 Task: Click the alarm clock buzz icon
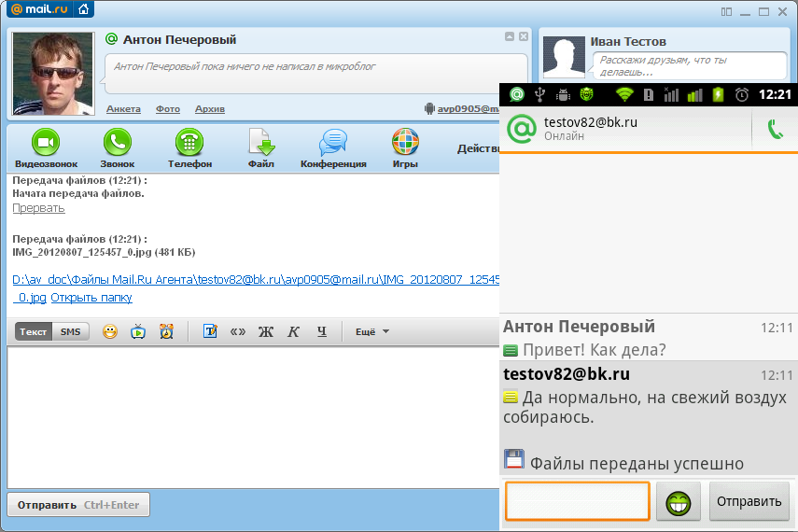click(166, 331)
